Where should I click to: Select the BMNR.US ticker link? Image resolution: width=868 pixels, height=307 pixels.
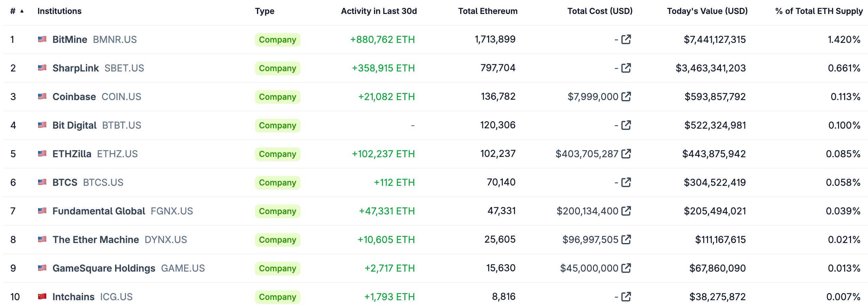(115, 39)
